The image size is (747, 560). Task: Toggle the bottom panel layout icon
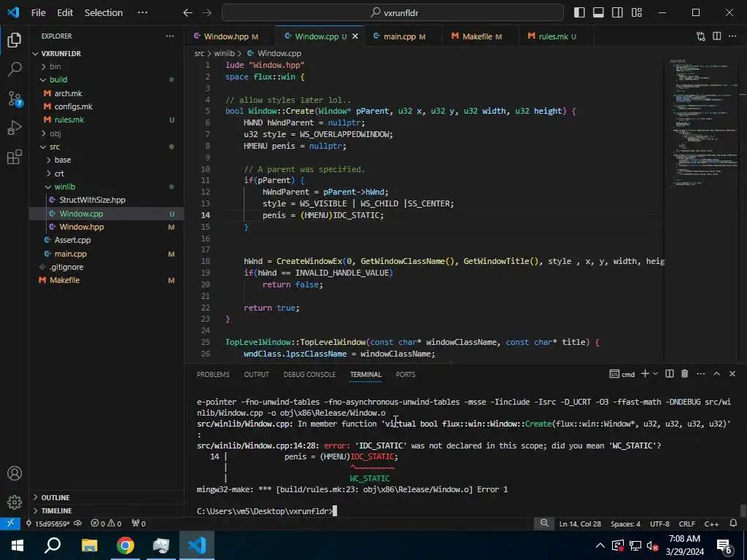598,13
